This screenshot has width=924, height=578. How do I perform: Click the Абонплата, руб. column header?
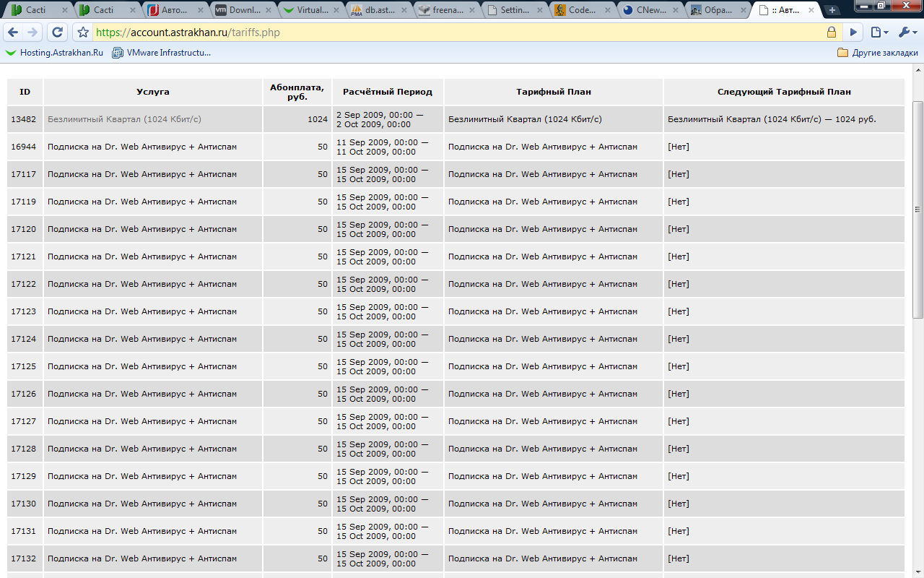pyautogui.click(x=297, y=92)
